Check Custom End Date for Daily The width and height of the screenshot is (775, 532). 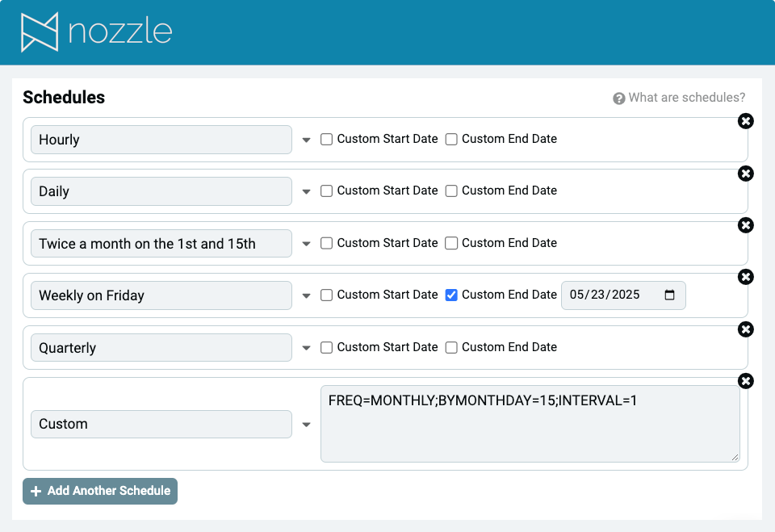pyautogui.click(x=451, y=191)
